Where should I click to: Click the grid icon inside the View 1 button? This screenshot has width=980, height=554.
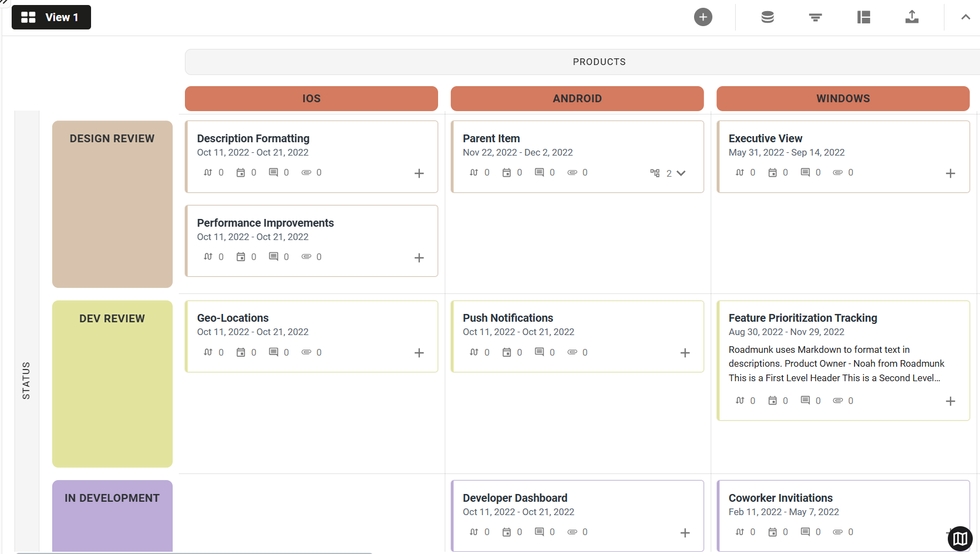pyautogui.click(x=28, y=17)
